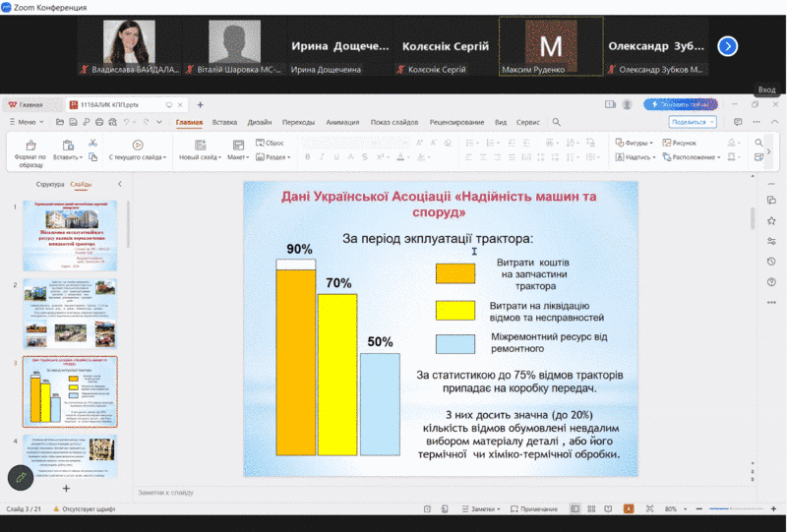The height and width of the screenshot is (532, 787).
Task: Open the Фигуры (Shapes) dropdown
Action: tap(635, 143)
